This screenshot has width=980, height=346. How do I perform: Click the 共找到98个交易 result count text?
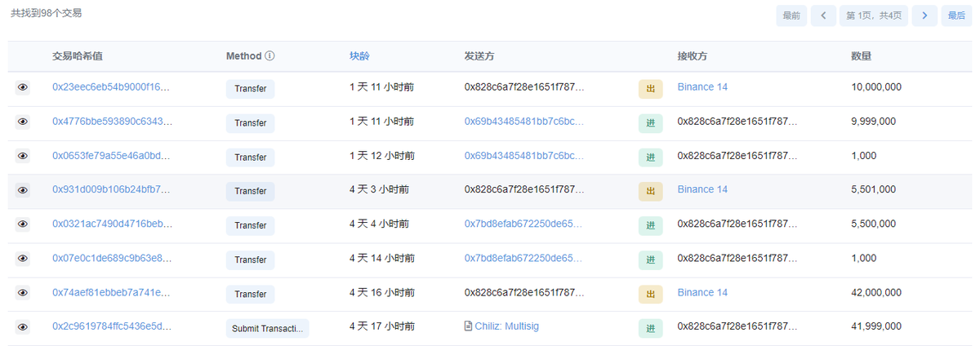[46, 13]
